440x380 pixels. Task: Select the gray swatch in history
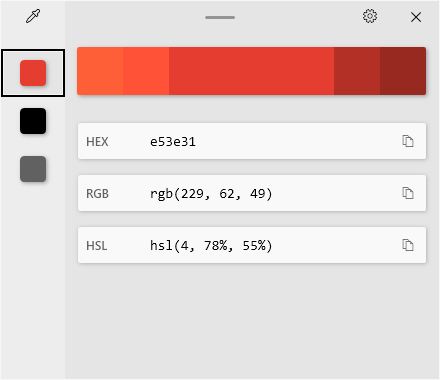point(33,169)
